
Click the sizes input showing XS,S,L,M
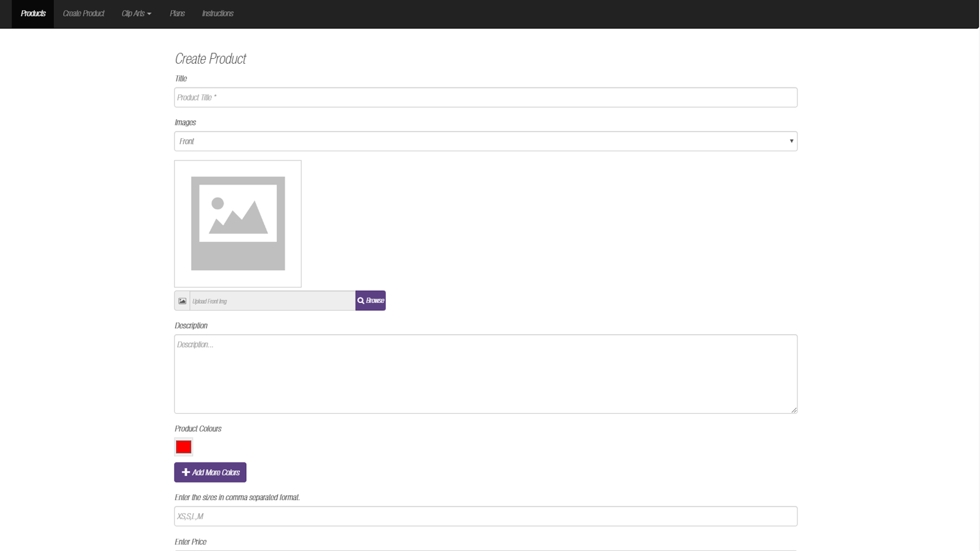[x=485, y=516]
